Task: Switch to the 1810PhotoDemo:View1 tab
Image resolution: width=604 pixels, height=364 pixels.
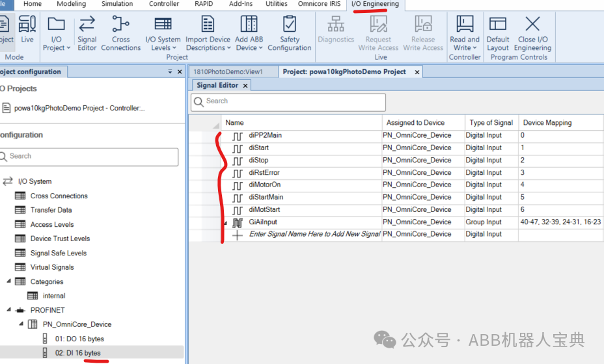Action: click(x=228, y=72)
